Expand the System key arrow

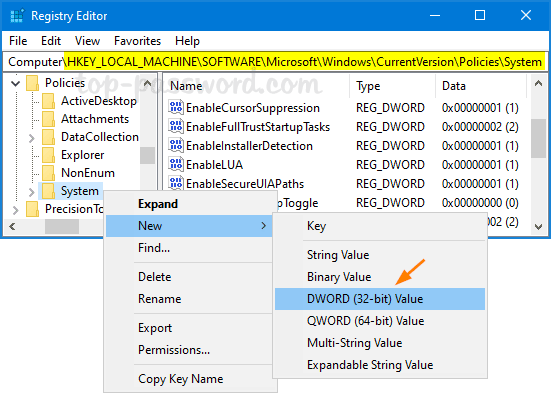point(31,192)
